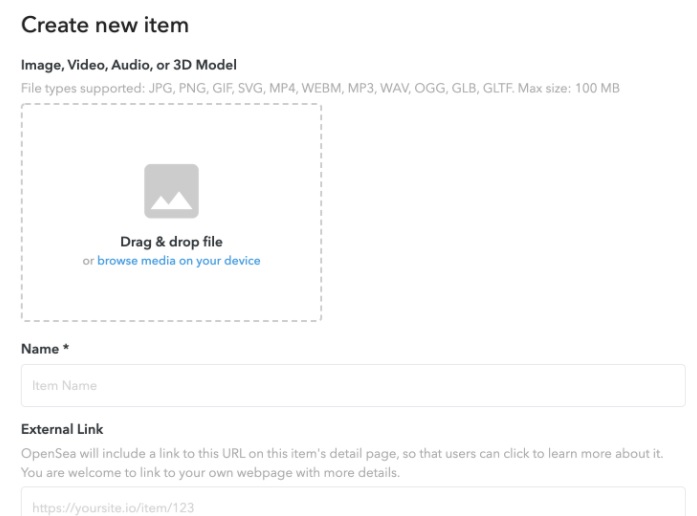Viewport: 697px width, 516px height.
Task: Click the You are welcome to link text line
Action: [x=210, y=472]
